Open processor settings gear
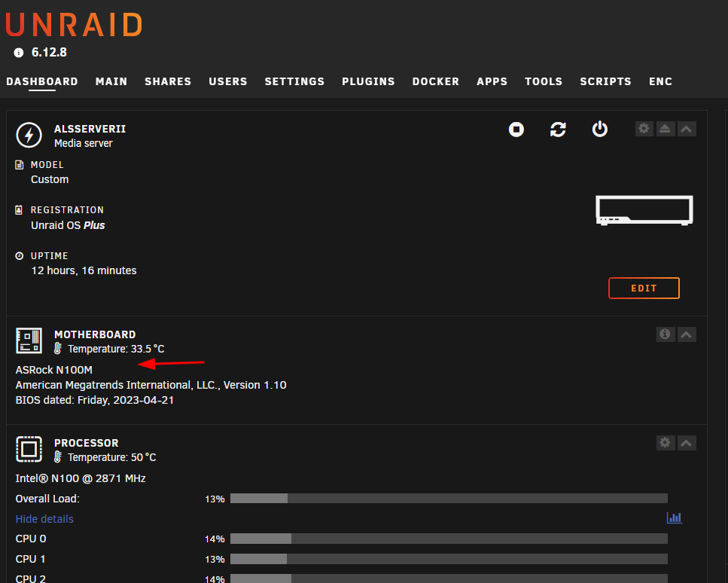Viewport: 728px width, 583px height. tap(665, 443)
